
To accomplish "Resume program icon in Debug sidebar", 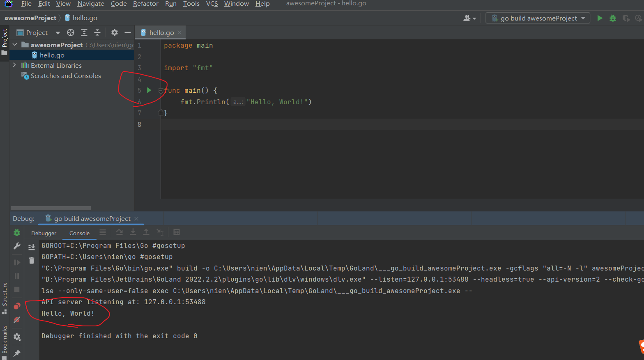I will point(17,262).
